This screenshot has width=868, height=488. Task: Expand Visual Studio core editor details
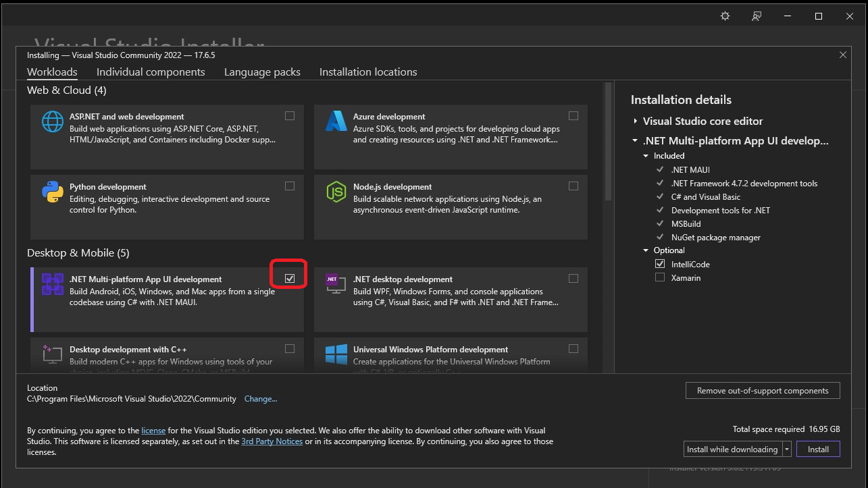point(636,121)
